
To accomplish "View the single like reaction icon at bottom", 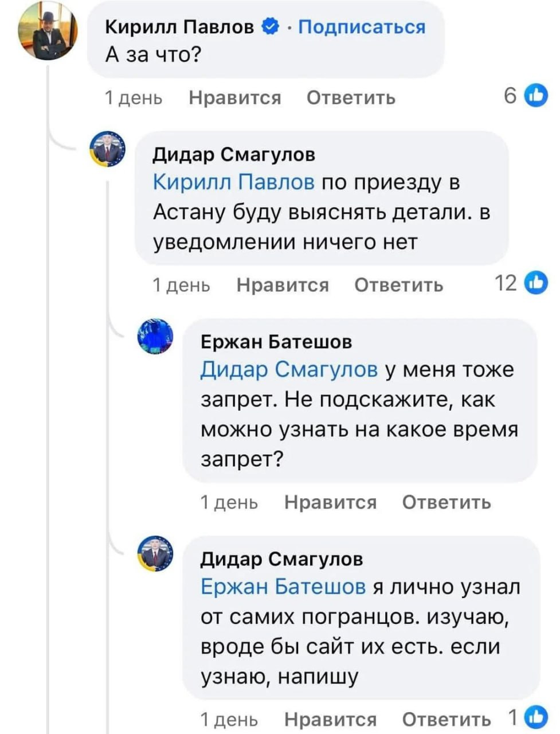I will [x=536, y=717].
